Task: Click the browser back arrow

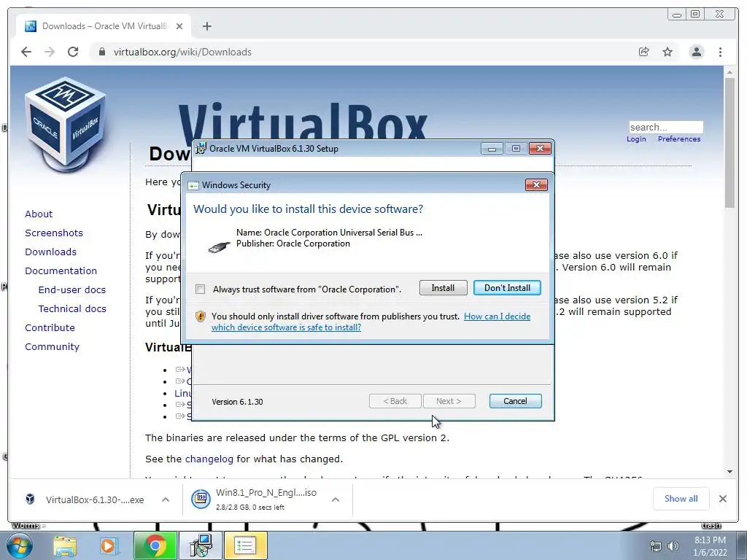Action: click(26, 52)
